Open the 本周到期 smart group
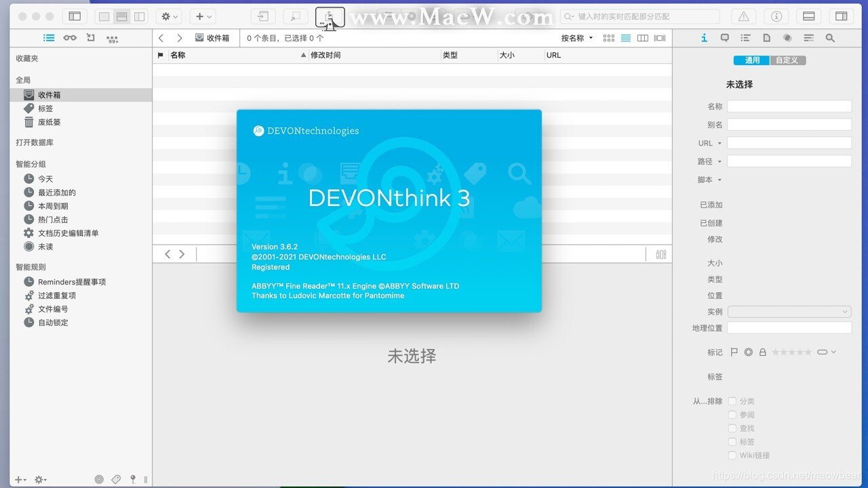The height and width of the screenshot is (488, 868). (81, 206)
